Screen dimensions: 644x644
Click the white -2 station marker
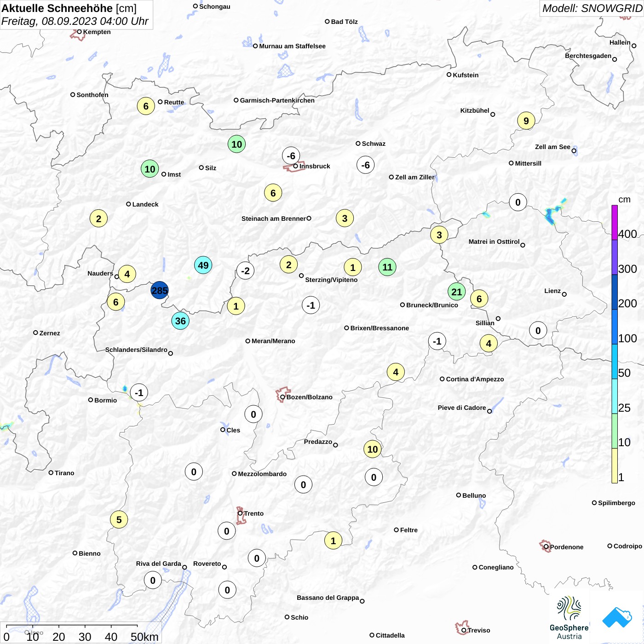point(245,270)
